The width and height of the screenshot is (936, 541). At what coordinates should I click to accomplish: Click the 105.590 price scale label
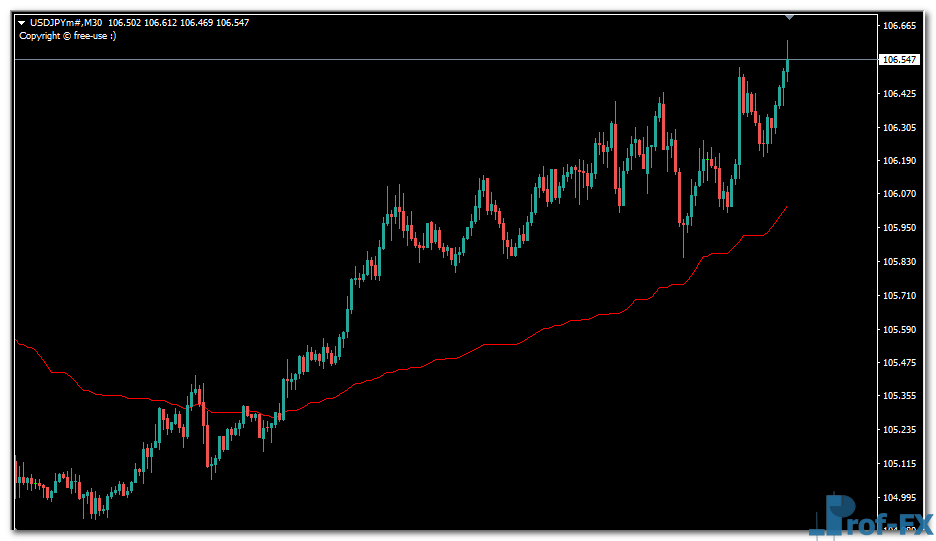coord(900,330)
